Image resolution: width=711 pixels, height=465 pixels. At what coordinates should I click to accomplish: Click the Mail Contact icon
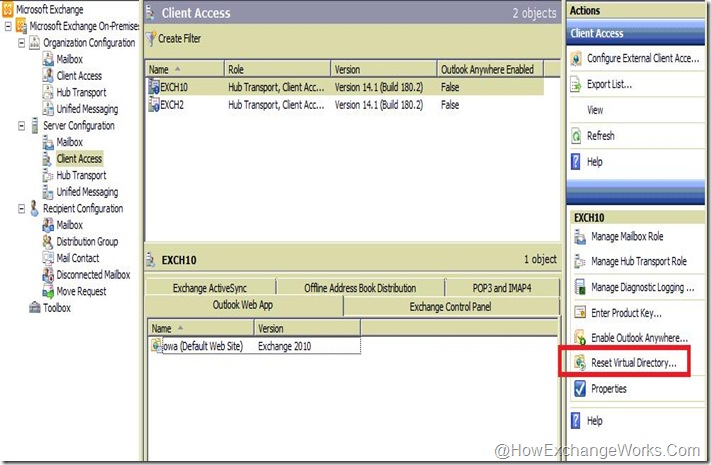(x=48, y=258)
